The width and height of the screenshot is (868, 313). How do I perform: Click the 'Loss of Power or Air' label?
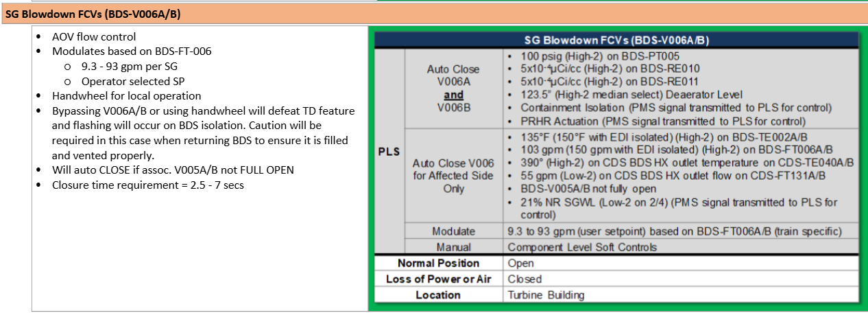click(x=439, y=279)
